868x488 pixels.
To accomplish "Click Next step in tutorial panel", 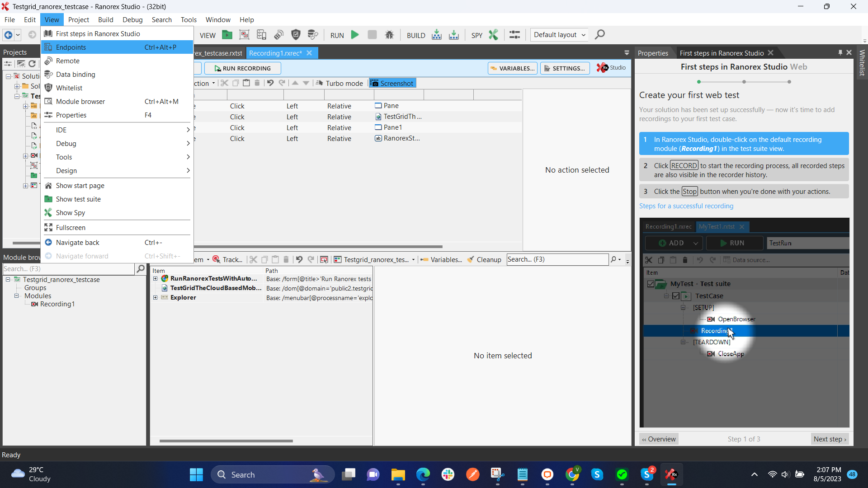I will 830,439.
